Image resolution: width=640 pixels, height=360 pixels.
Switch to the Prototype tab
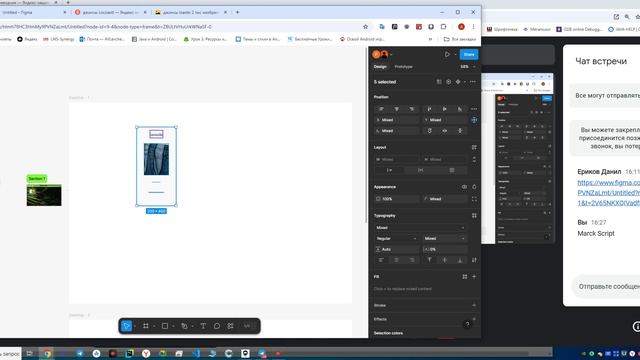click(403, 67)
